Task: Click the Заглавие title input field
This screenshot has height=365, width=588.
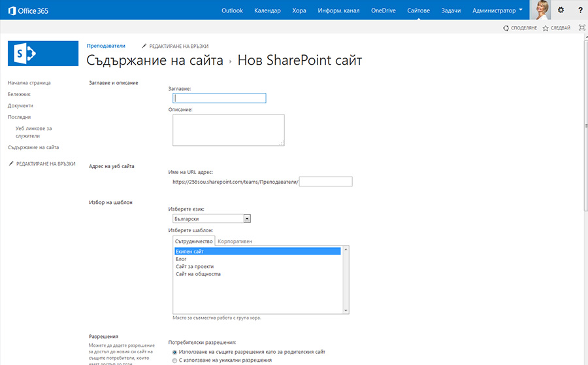Action: (220, 98)
